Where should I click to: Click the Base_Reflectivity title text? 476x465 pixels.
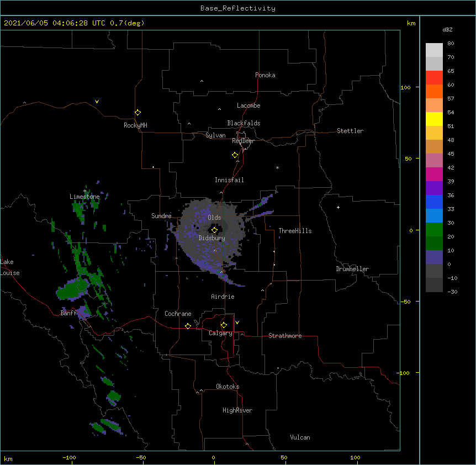point(238,8)
